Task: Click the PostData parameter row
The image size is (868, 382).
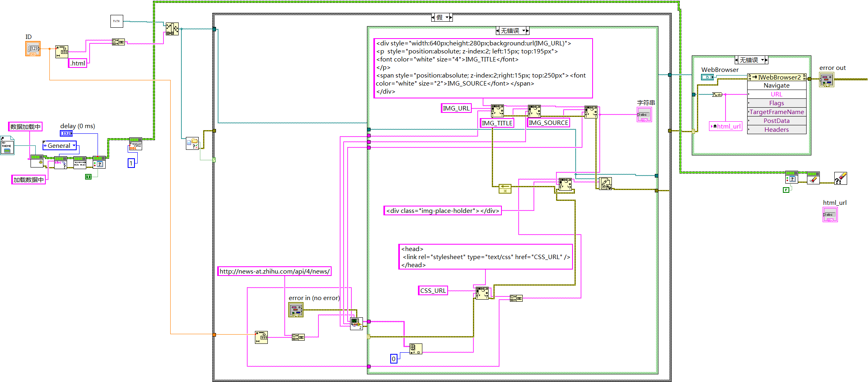Action: point(776,121)
